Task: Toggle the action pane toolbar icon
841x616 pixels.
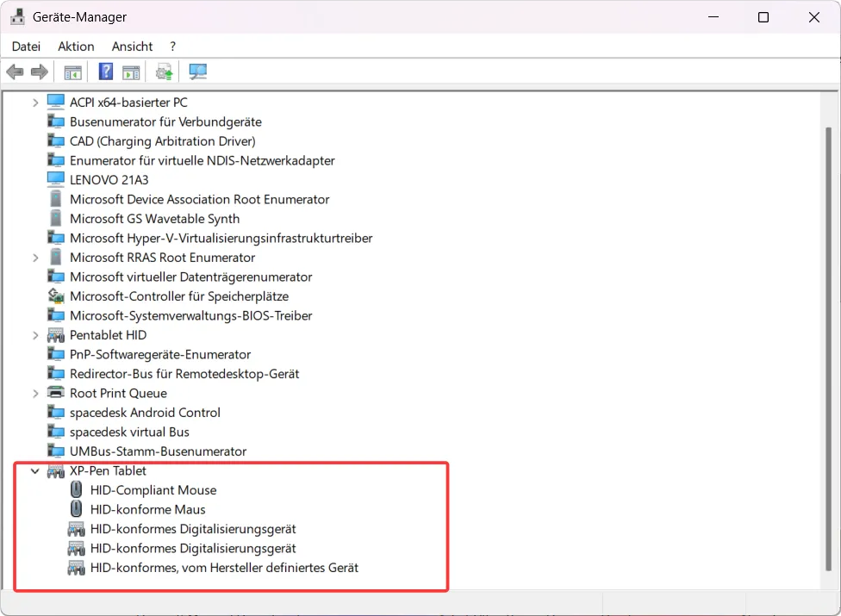Action: 131,72
